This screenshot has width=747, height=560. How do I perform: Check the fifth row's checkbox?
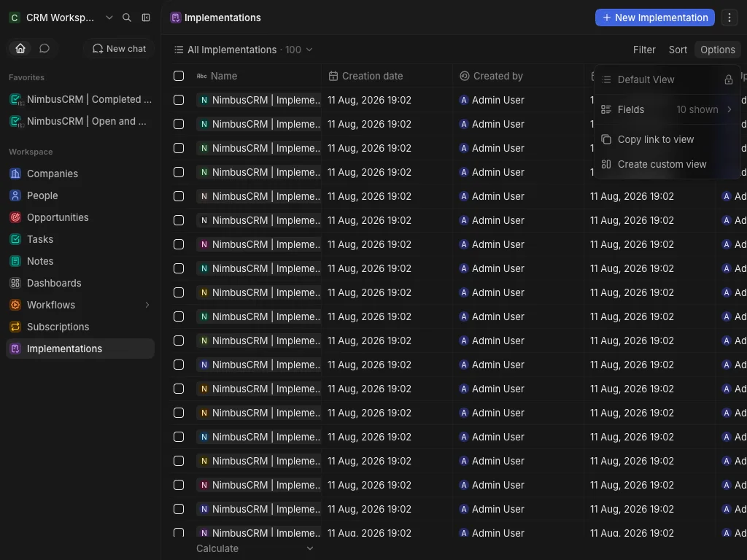pos(179,196)
